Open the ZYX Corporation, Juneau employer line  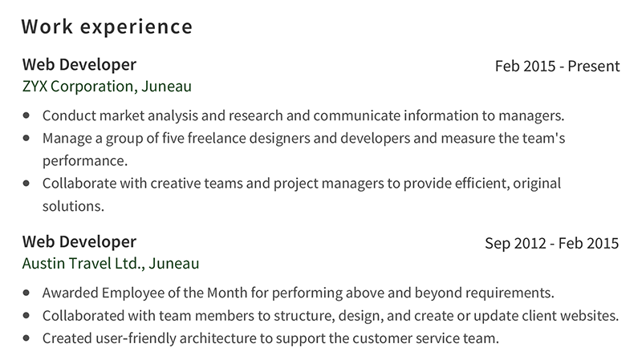click(x=107, y=87)
